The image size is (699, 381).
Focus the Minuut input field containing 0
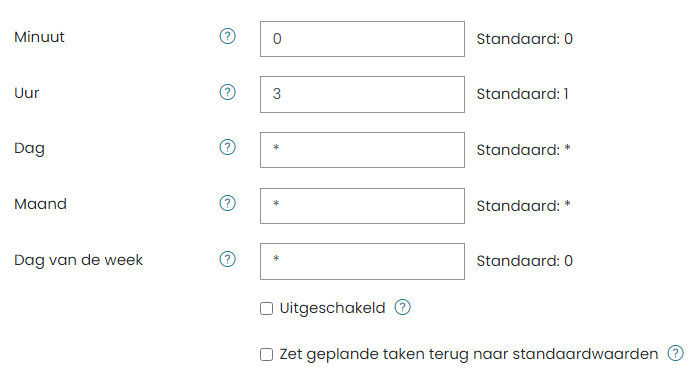[x=362, y=39]
